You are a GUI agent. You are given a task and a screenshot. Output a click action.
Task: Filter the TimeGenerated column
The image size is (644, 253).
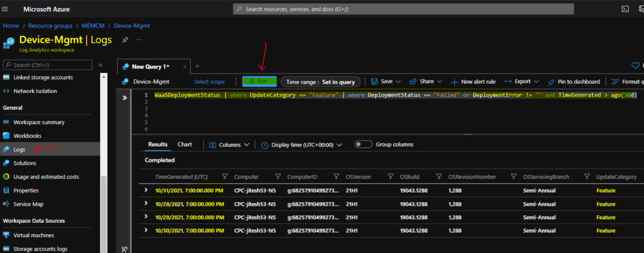point(225,177)
